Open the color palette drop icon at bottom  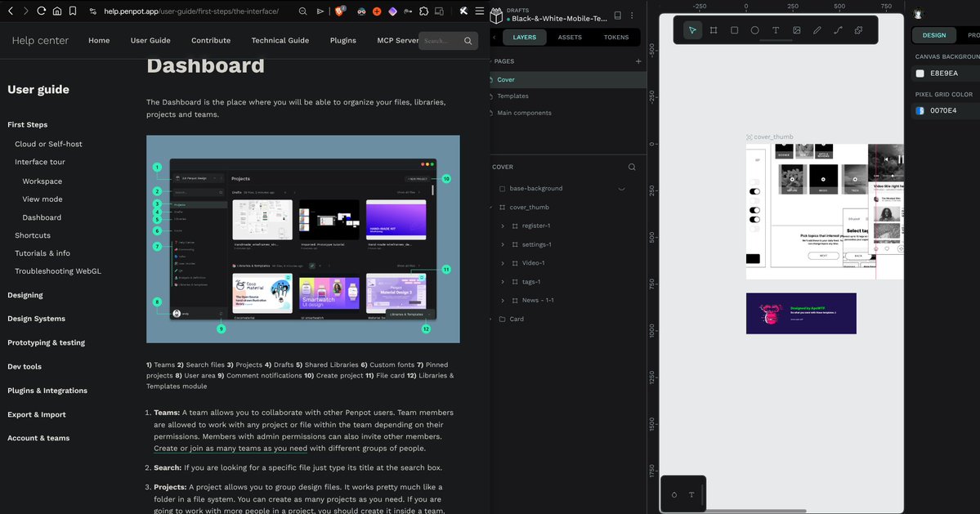point(673,494)
